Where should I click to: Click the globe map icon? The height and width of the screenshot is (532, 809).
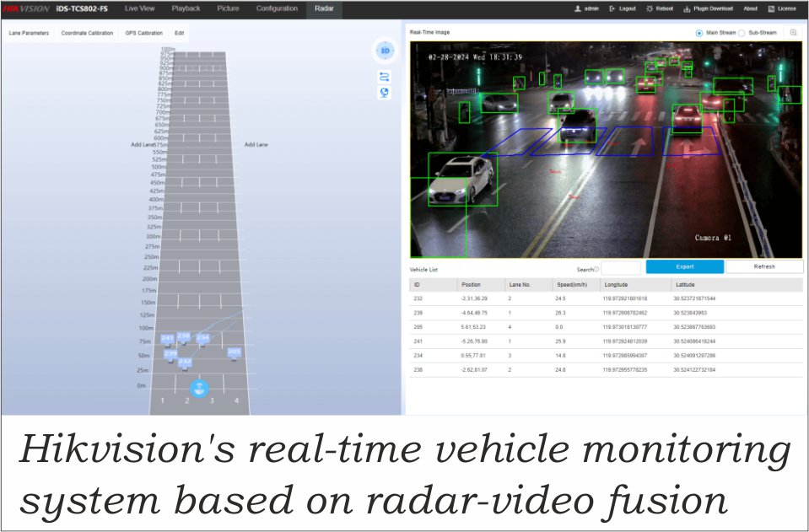click(385, 93)
